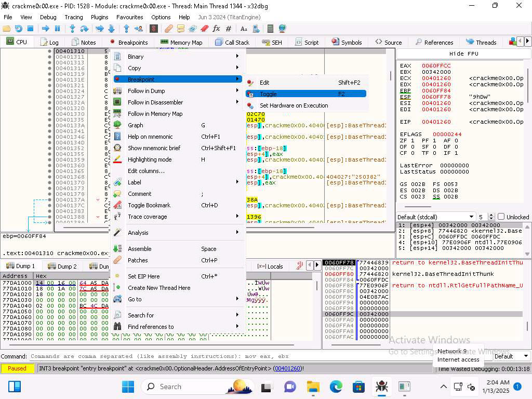Open the Calculator toolbar icon

270,29
